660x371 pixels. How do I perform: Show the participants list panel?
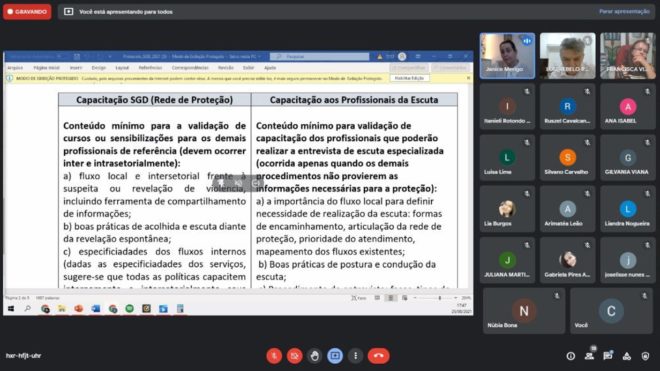pos(589,356)
